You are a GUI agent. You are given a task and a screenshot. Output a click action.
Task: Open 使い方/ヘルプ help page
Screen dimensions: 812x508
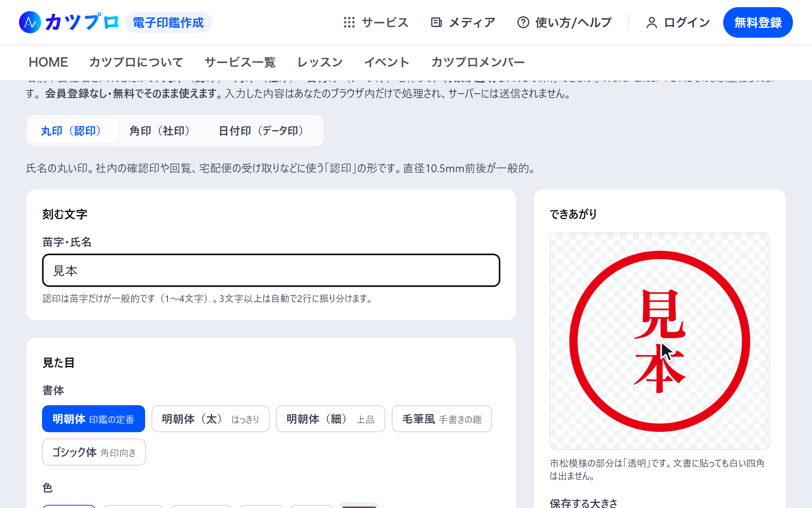[x=565, y=22]
